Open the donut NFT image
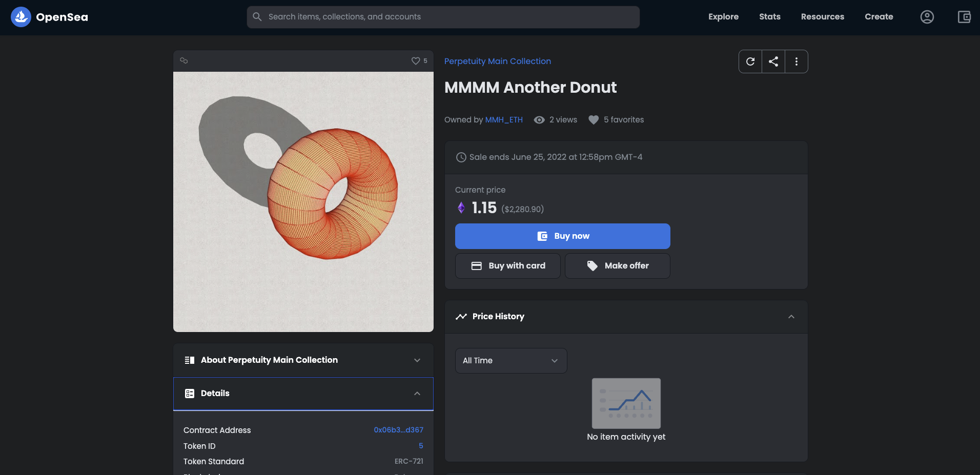 303,202
